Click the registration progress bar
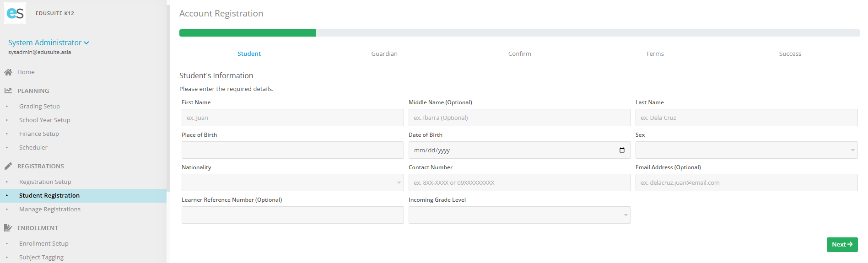Viewport: 868px width, 263px height. tap(519, 33)
